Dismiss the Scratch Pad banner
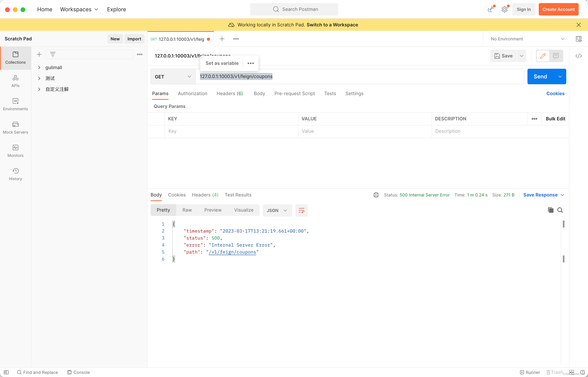The height and width of the screenshot is (377, 588). point(579,25)
